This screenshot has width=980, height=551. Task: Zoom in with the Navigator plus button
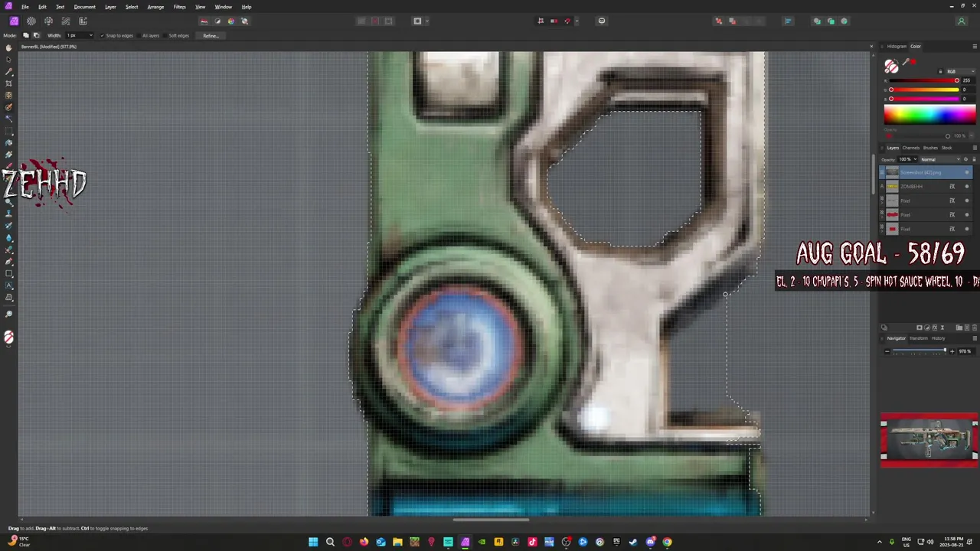point(952,351)
